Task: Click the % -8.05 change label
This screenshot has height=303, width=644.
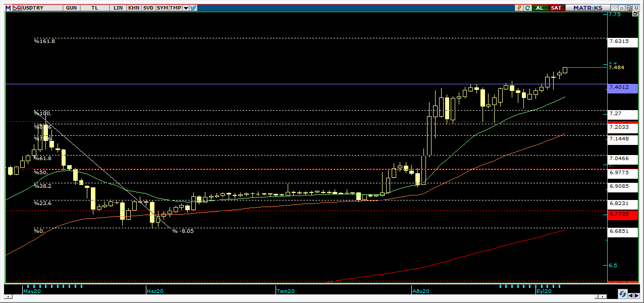Action: pos(183,231)
